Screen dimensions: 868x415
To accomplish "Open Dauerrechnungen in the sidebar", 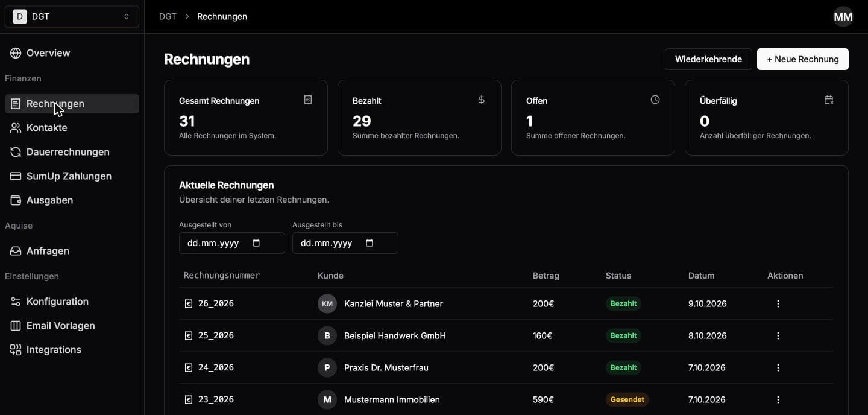I will tap(72, 152).
